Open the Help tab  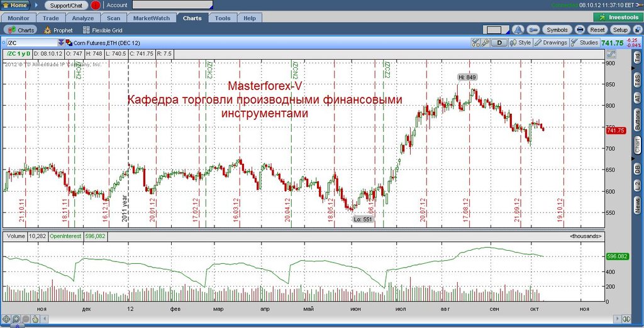(x=250, y=18)
